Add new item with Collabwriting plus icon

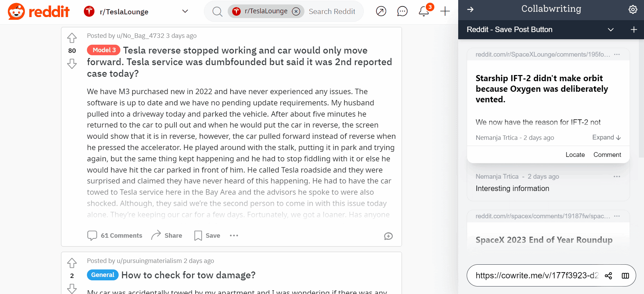634,30
